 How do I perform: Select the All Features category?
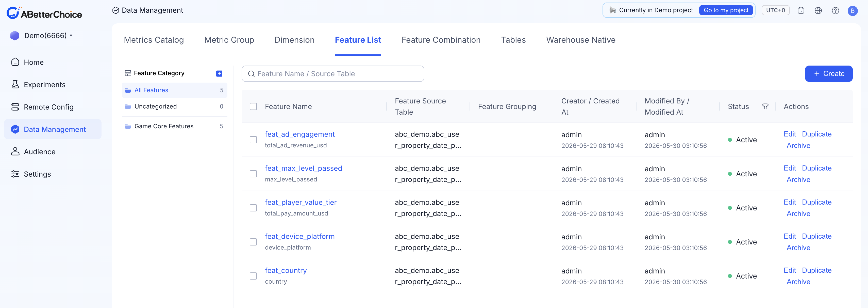pyautogui.click(x=174, y=90)
